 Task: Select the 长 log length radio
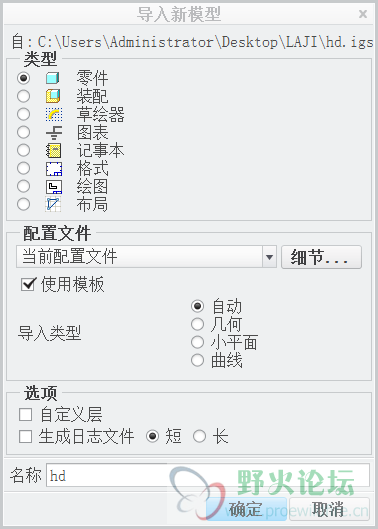pyautogui.click(x=199, y=436)
